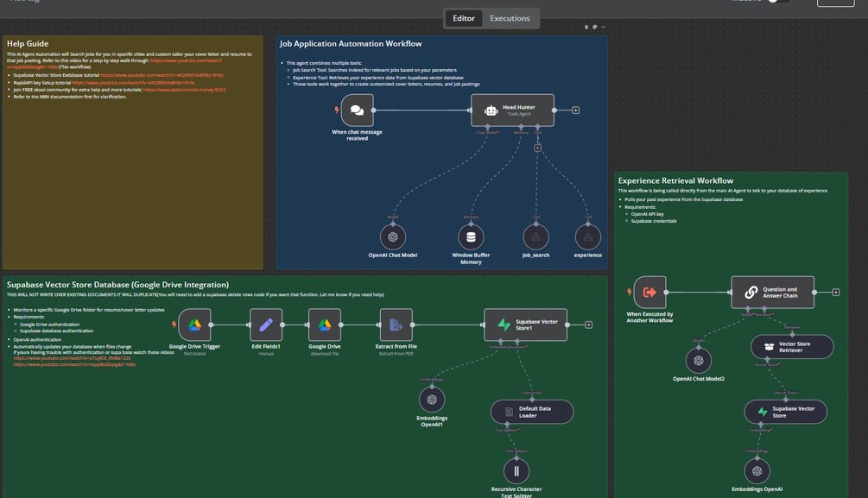Image resolution: width=868 pixels, height=498 pixels.
Task: Open the Extract from File node
Action: click(x=396, y=325)
